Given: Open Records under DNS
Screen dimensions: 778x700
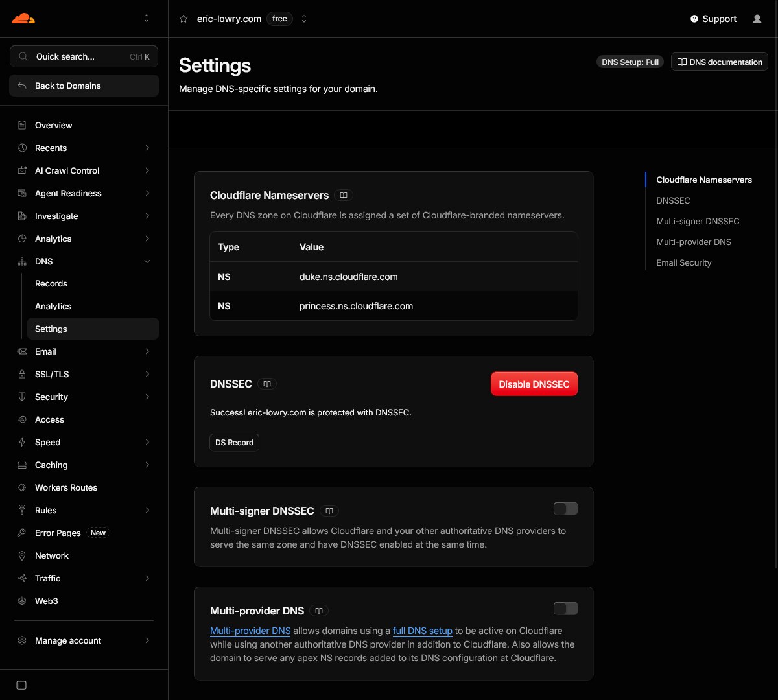Looking at the screenshot, I should pyautogui.click(x=93, y=283).
